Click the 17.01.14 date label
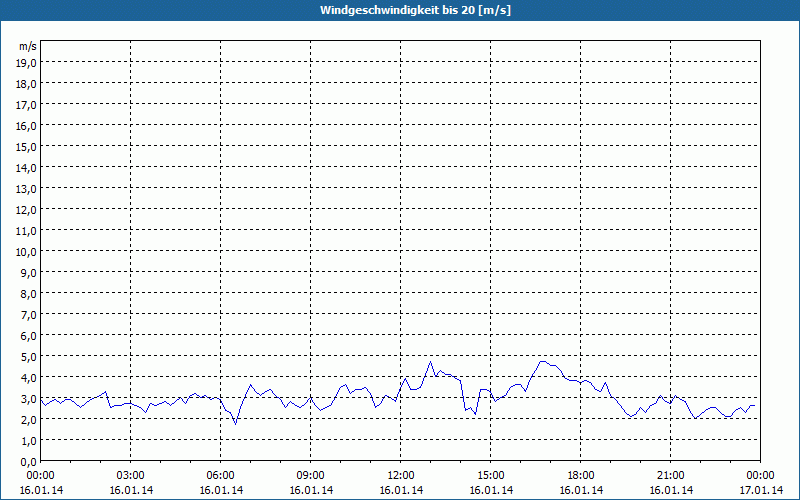The image size is (800, 500). 761,490
